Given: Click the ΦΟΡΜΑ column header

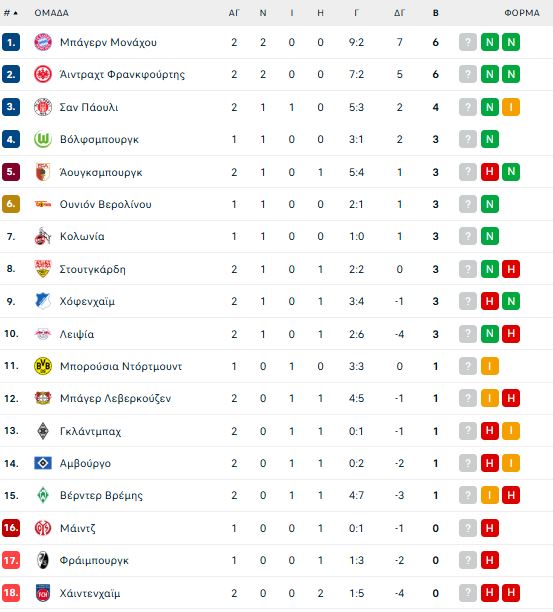Looking at the screenshot, I should (522, 13).
